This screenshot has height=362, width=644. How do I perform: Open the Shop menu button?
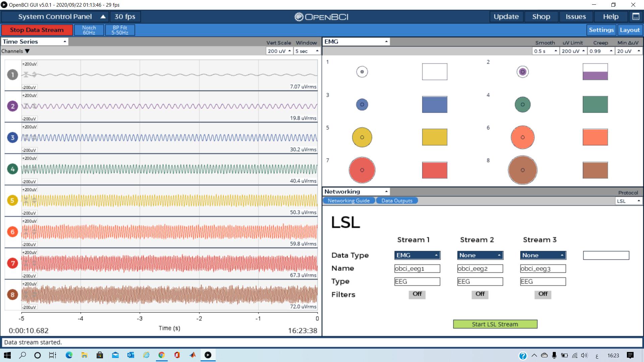click(541, 16)
